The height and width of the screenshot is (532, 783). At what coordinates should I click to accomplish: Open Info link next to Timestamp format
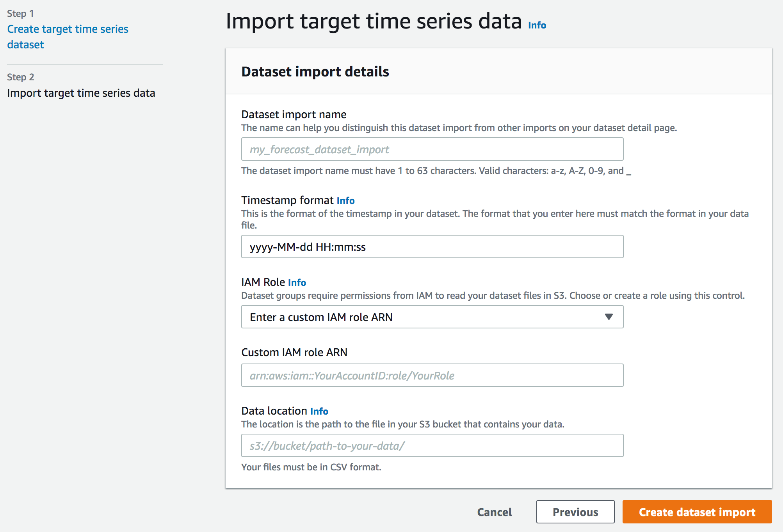[x=345, y=201]
